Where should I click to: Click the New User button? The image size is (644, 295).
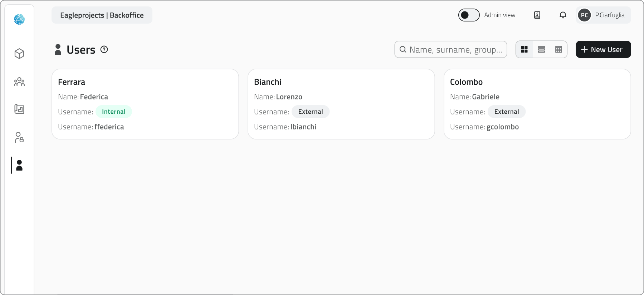click(x=603, y=49)
